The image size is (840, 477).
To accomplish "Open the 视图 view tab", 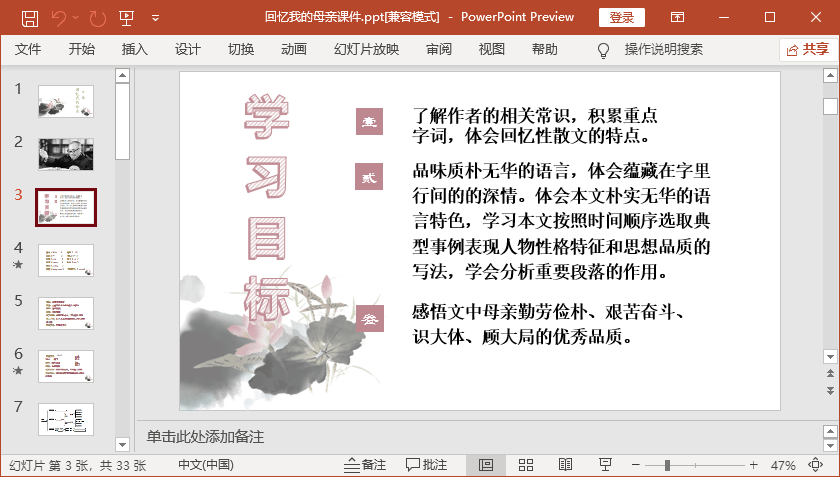I will tap(492, 49).
